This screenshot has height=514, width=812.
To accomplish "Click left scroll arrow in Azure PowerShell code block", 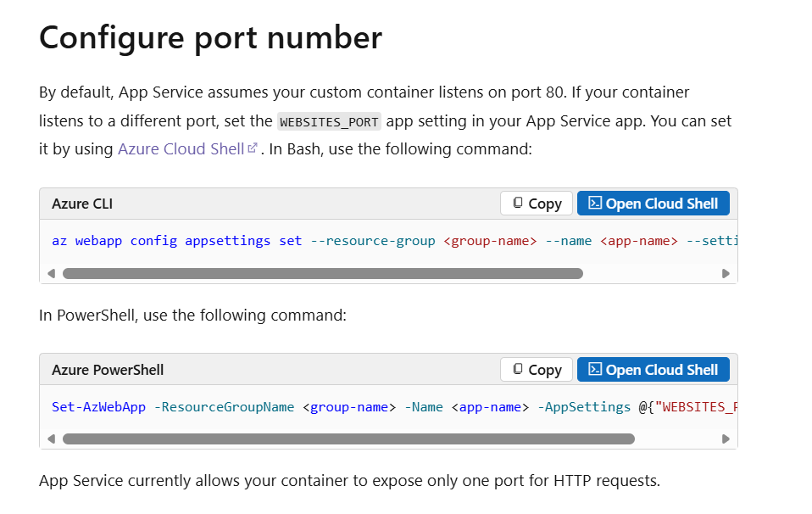I will (51, 439).
